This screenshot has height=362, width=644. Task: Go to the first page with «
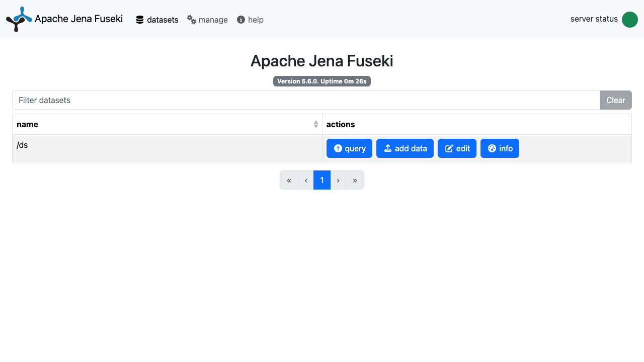289,180
